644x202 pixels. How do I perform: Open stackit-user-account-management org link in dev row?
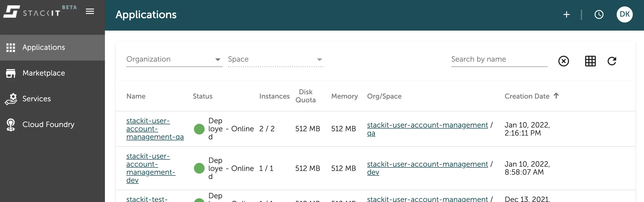[427, 164]
